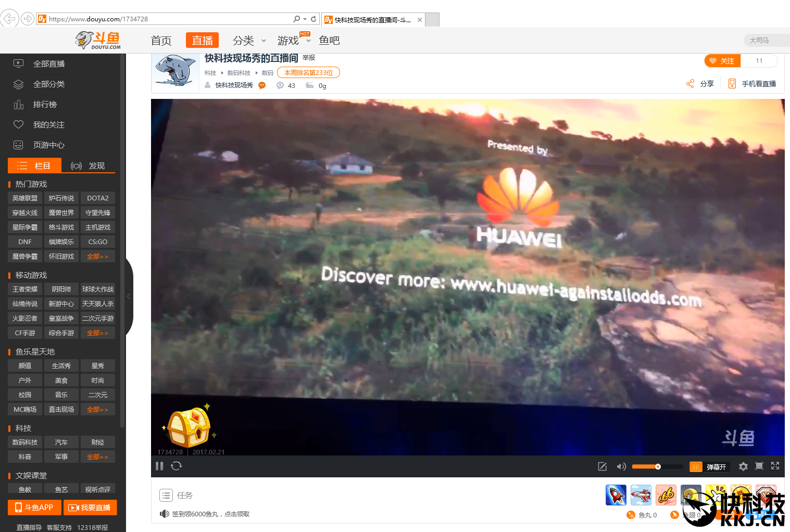Expand the 分类 dropdown in top navigation

(x=249, y=41)
